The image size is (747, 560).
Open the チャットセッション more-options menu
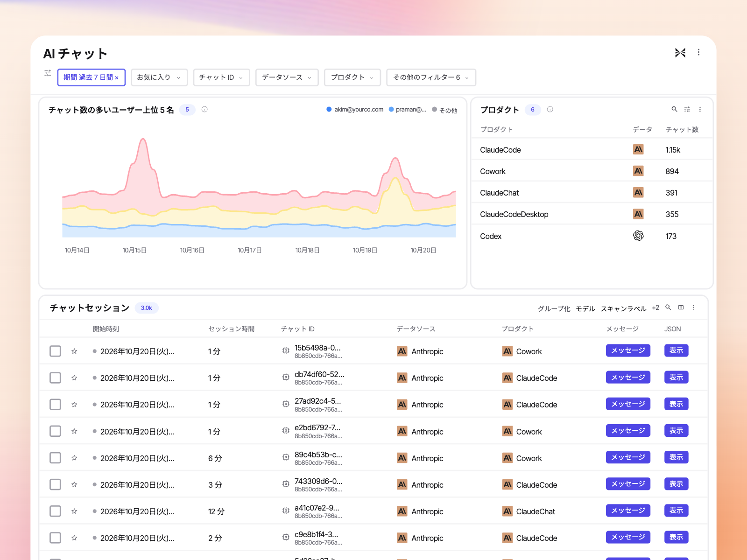coord(694,308)
